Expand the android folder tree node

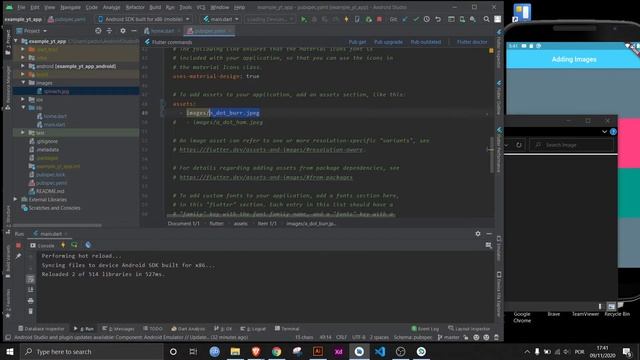(x=23, y=66)
